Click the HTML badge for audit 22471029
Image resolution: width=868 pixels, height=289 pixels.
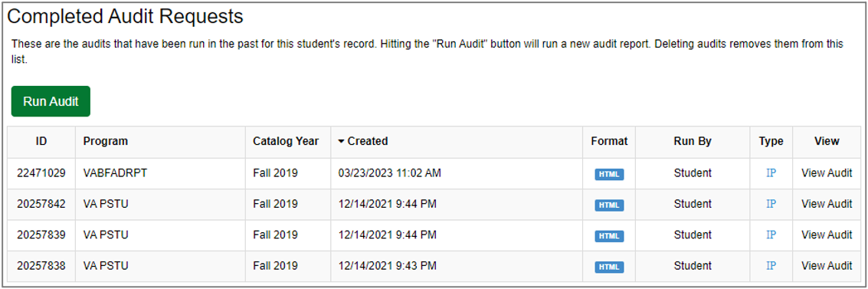pyautogui.click(x=609, y=175)
